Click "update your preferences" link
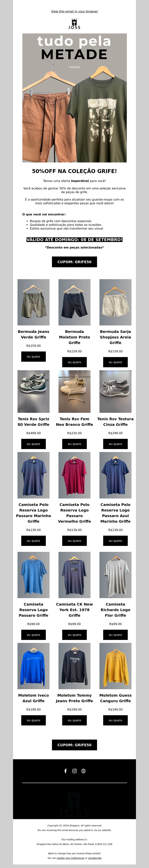The height and width of the screenshot is (868, 149). (71, 858)
